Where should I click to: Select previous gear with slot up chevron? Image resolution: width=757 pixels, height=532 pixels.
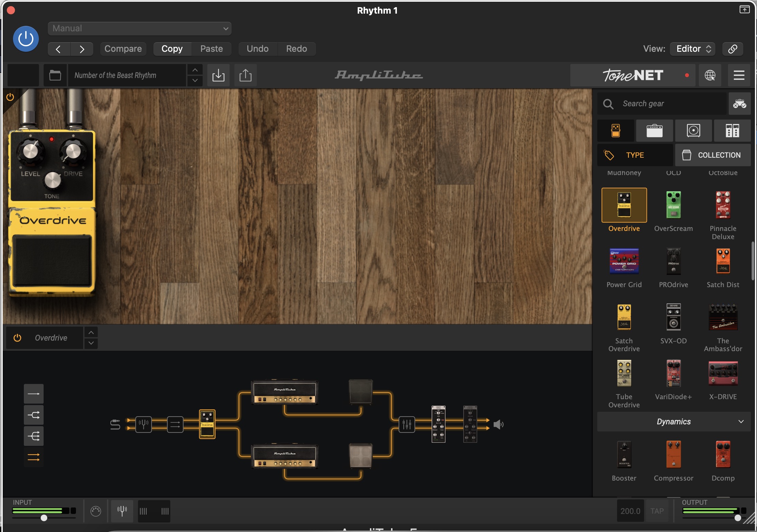(x=91, y=332)
